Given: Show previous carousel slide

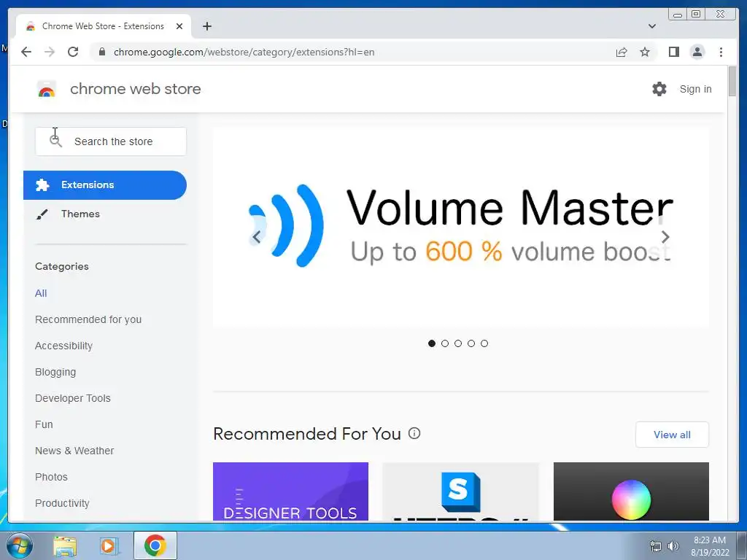Looking at the screenshot, I should tap(256, 237).
